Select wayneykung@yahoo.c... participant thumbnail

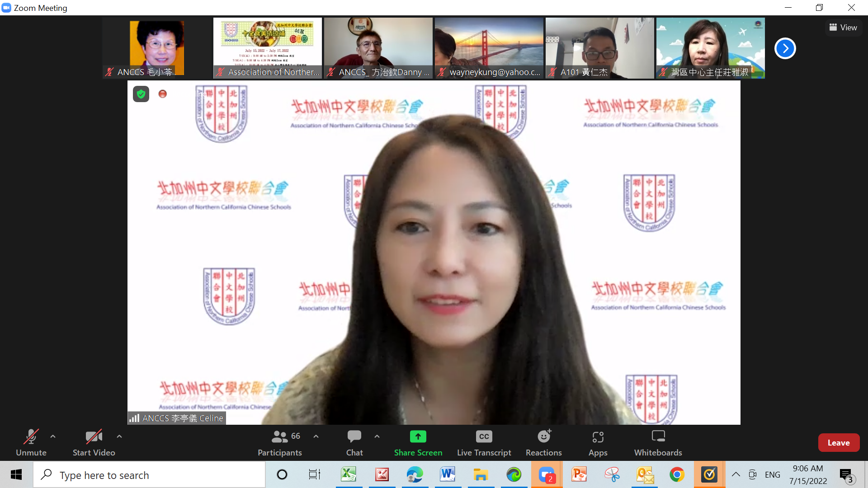click(489, 48)
